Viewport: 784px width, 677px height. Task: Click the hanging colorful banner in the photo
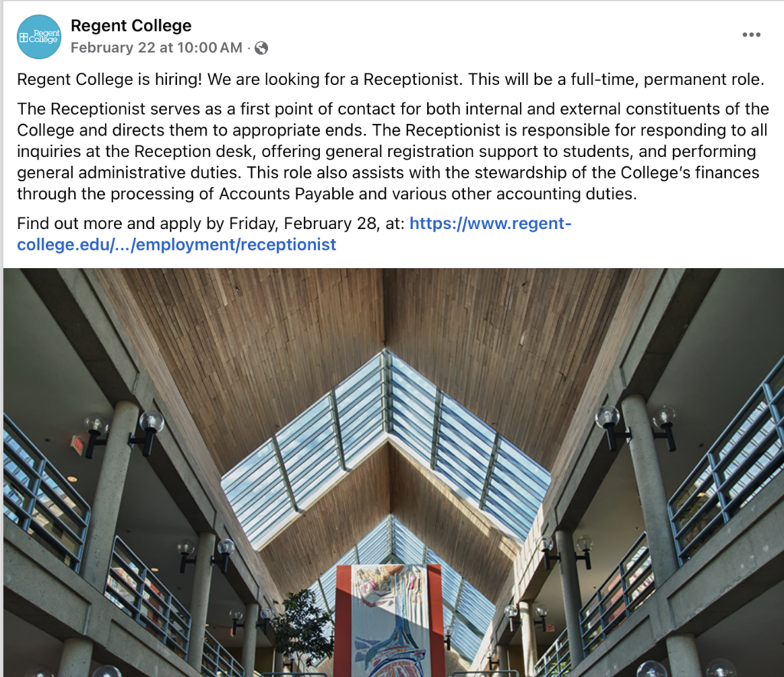coord(388,620)
